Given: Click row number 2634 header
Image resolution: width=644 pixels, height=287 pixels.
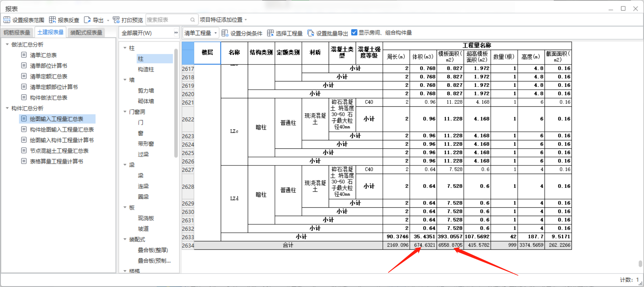Looking at the screenshot, I should click(188, 246).
